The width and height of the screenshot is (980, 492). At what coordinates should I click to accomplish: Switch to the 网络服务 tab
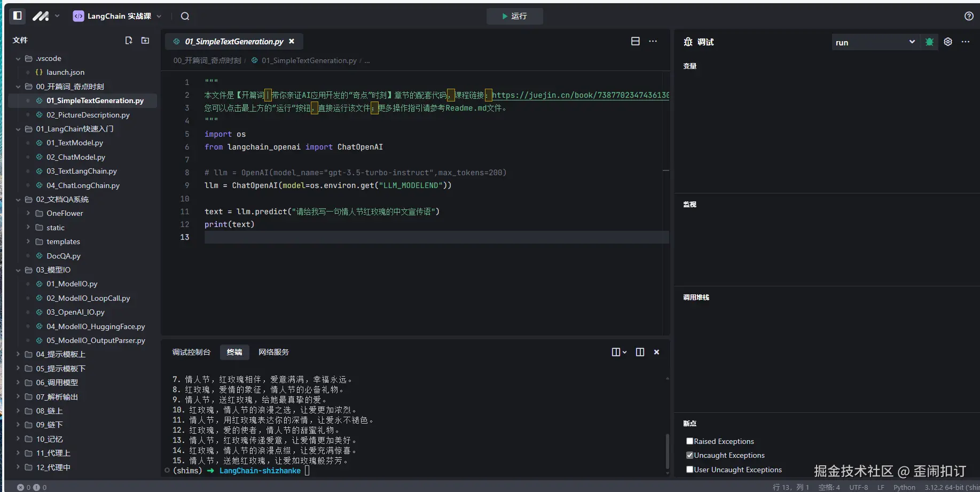coord(273,352)
